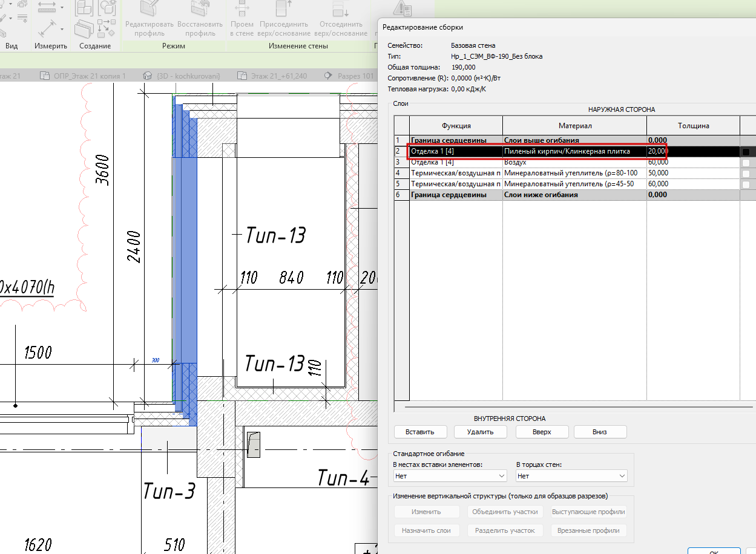Click the Толщина column header
This screenshot has width=756, height=554.
point(693,126)
